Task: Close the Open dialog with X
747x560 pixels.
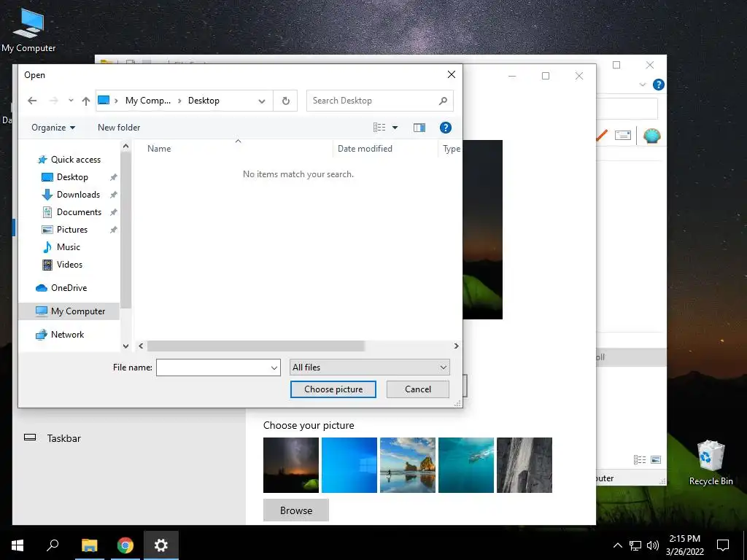Action: [451, 75]
